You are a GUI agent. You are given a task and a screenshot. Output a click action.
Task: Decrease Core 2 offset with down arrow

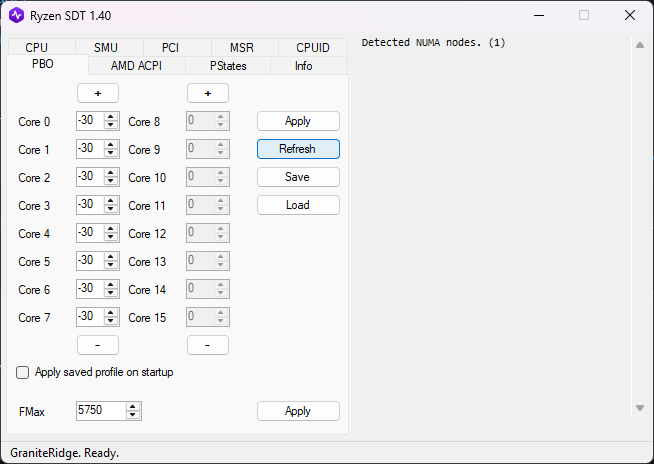pos(111,181)
